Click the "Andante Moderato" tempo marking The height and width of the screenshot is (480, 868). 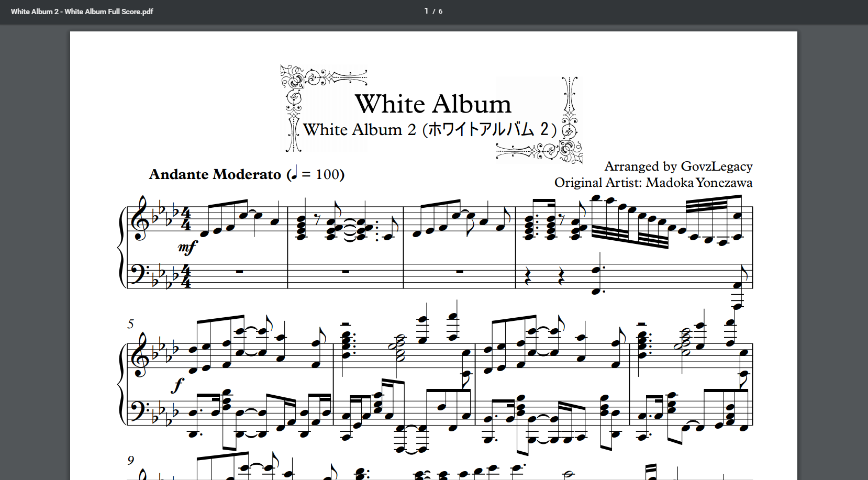pos(215,174)
